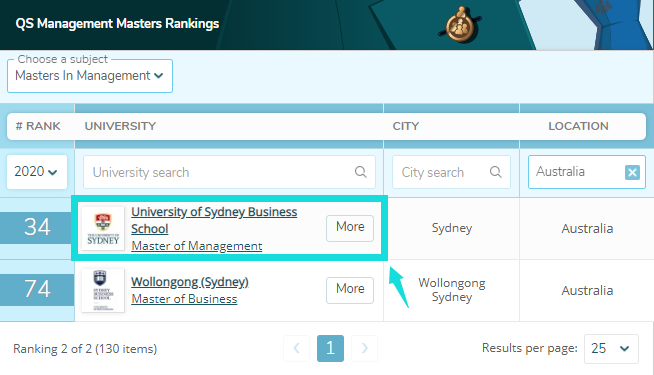654x375 pixels.
Task: Select page 1 in pagination
Action: coord(330,348)
